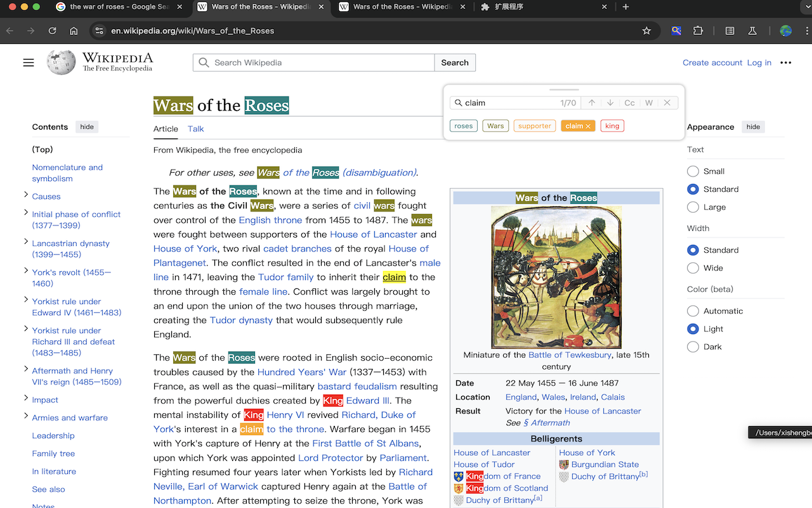
Task: Reload the page
Action: pyautogui.click(x=52, y=30)
